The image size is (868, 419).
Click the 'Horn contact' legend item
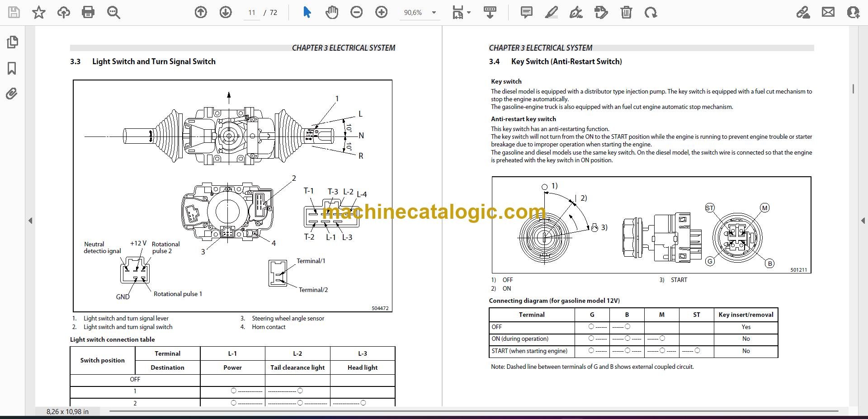point(269,327)
